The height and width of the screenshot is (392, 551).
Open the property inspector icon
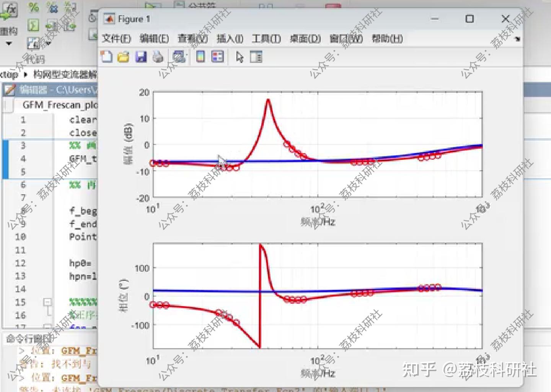(x=256, y=57)
